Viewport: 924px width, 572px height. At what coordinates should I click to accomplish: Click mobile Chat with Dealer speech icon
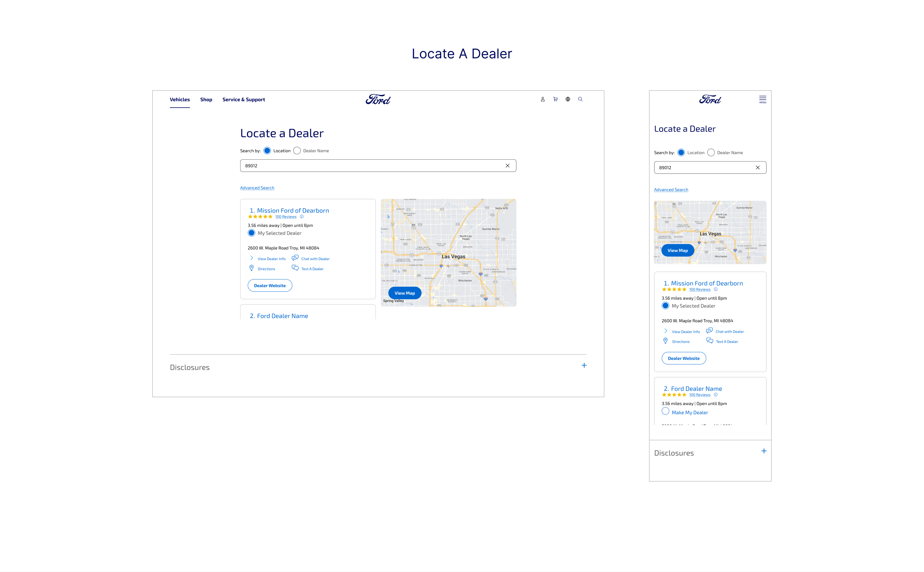click(x=709, y=331)
